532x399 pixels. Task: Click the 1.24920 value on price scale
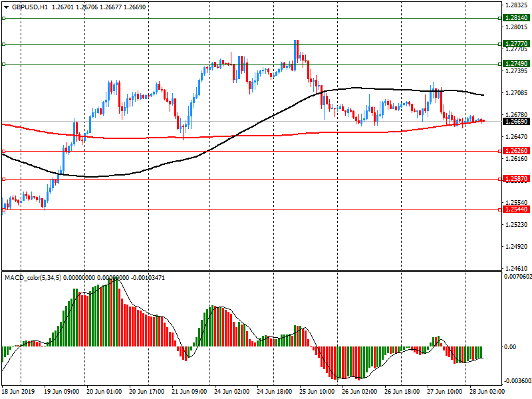[517, 247]
